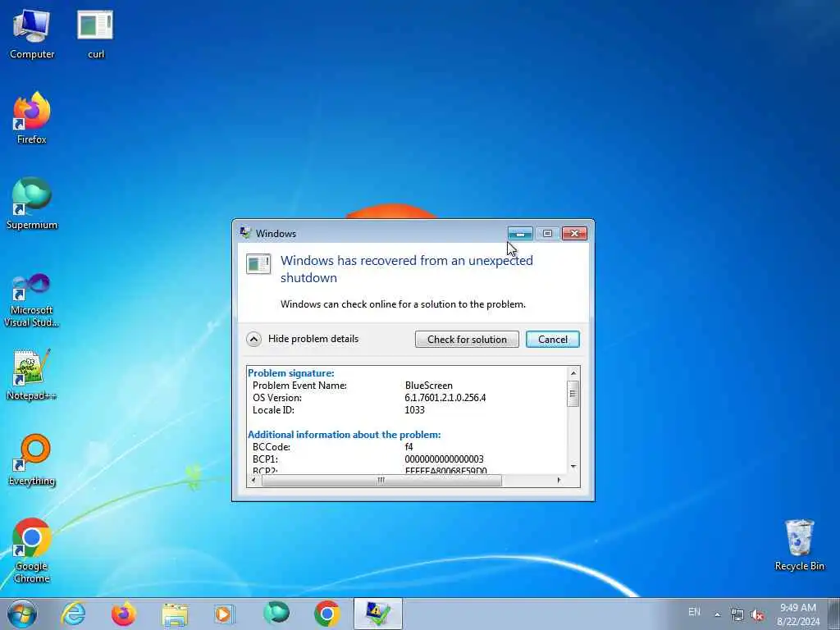Screen dimensions: 840x630
Task: Launch Chrome from the taskbar
Action: (326, 614)
